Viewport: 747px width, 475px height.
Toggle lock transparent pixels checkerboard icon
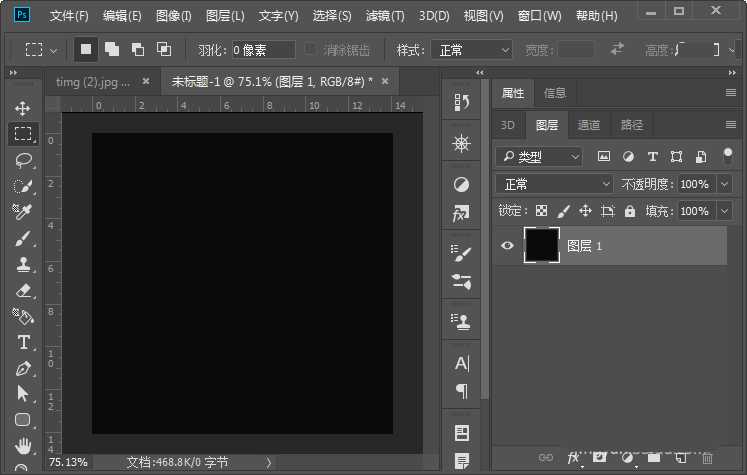tap(541, 211)
